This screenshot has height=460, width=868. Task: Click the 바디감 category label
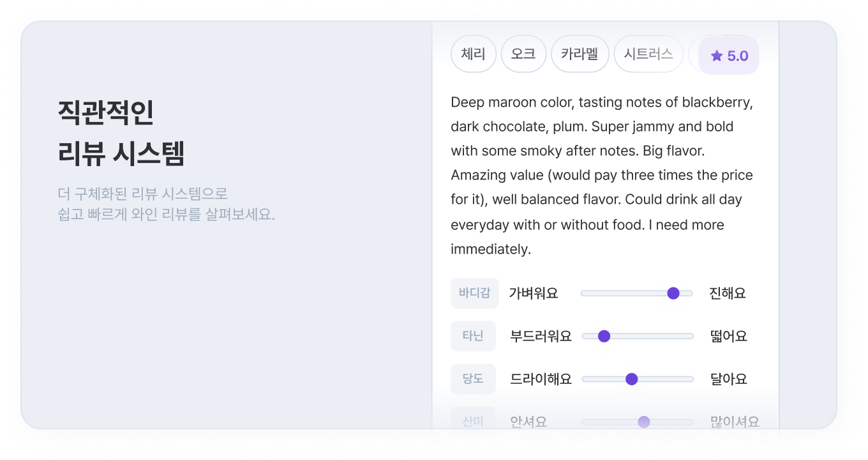coord(474,293)
